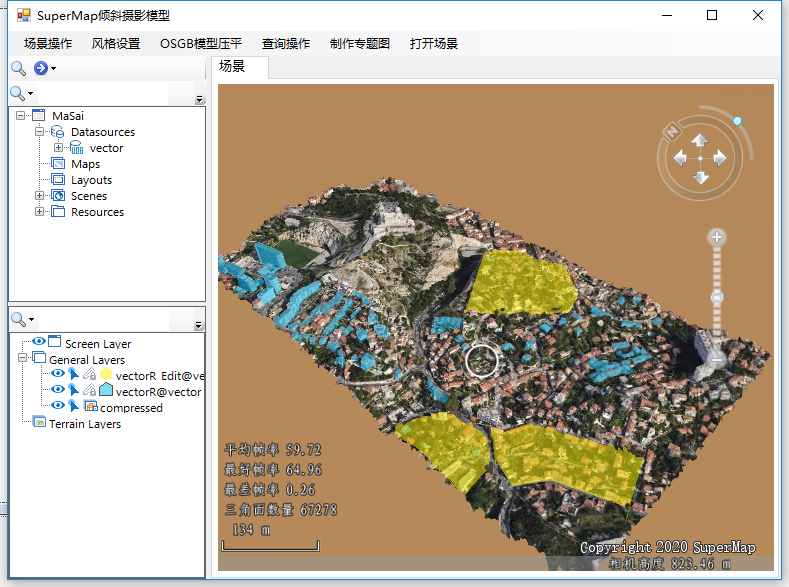Screen dimensions: 789x587
Task: Expand the vector datasource node
Action: [58, 148]
